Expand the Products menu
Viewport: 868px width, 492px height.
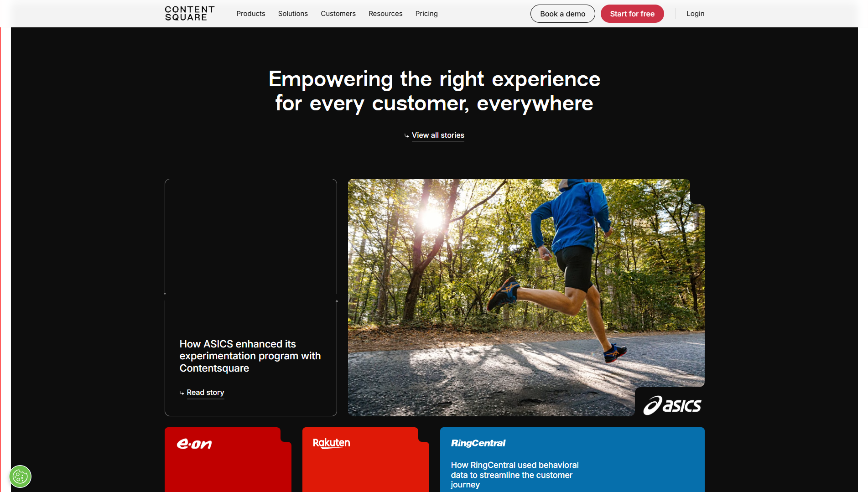pyautogui.click(x=250, y=14)
